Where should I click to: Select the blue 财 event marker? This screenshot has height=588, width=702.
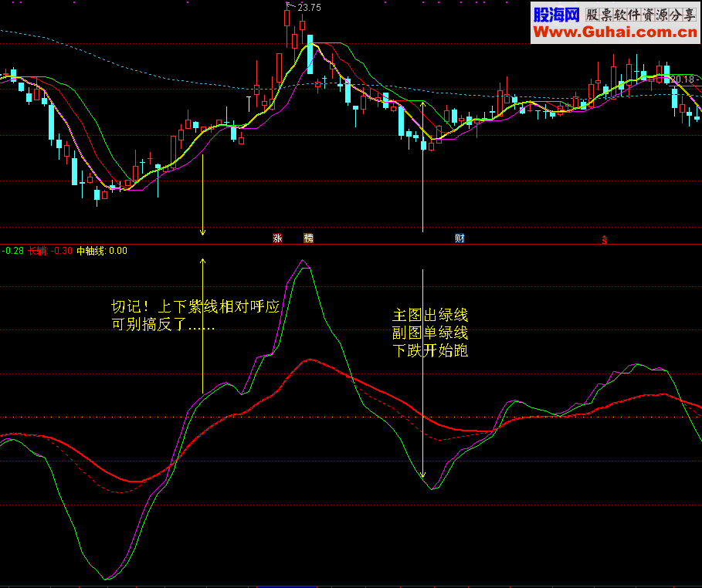[x=459, y=238]
